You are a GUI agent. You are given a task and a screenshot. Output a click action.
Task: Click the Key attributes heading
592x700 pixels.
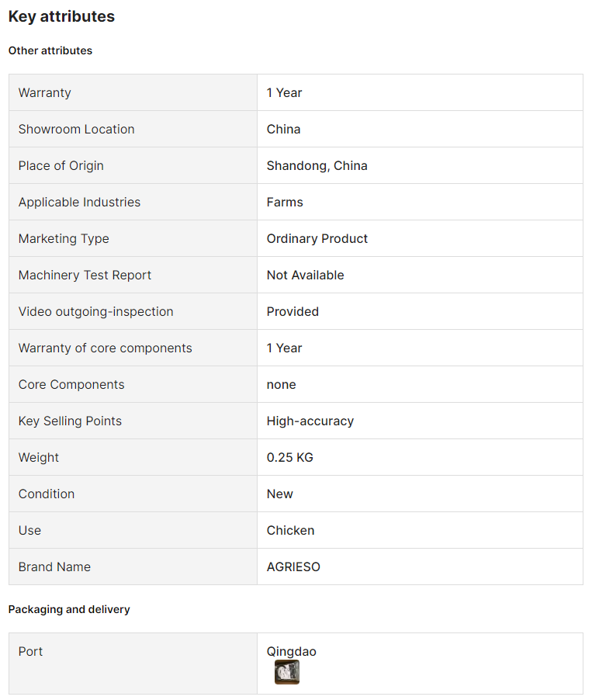[61, 16]
